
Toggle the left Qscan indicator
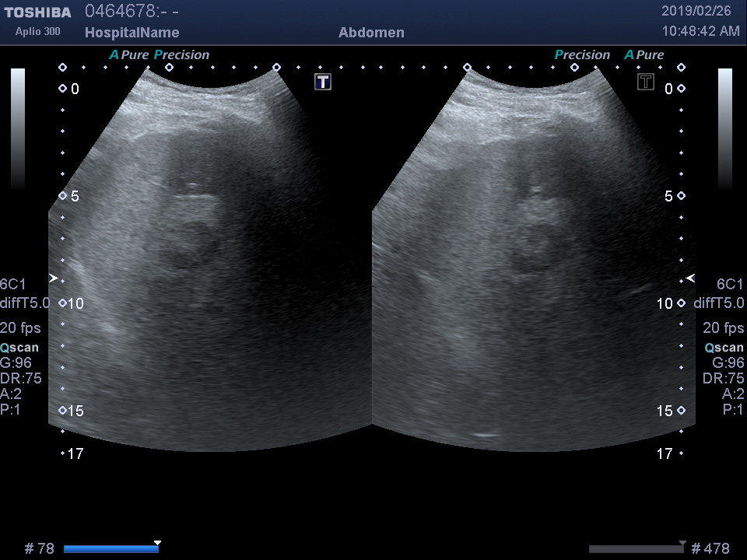19,348
